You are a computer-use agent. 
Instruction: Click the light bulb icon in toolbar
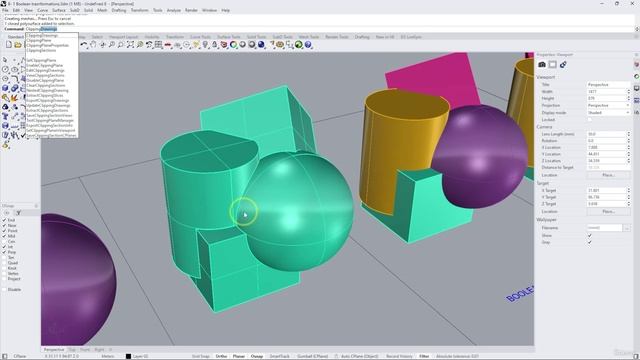tap(205, 44)
